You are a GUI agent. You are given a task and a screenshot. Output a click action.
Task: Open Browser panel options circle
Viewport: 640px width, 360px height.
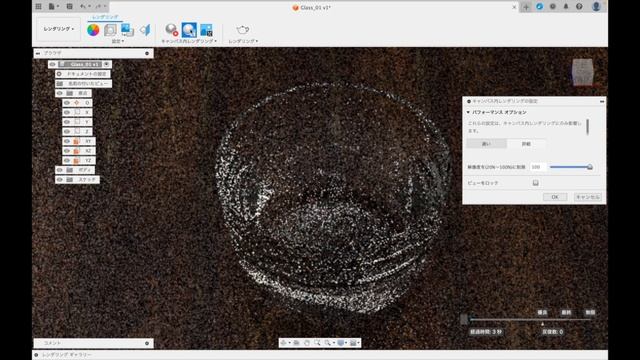[147, 53]
